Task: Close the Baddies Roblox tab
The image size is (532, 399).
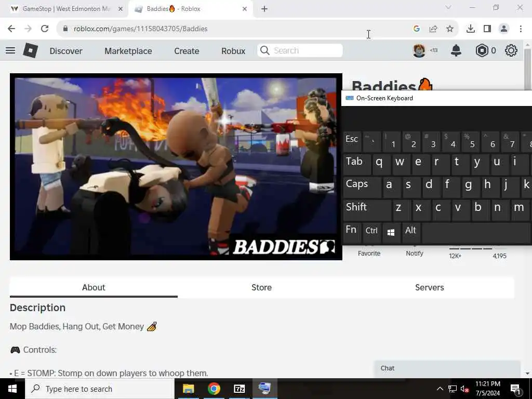Action: 245,9
